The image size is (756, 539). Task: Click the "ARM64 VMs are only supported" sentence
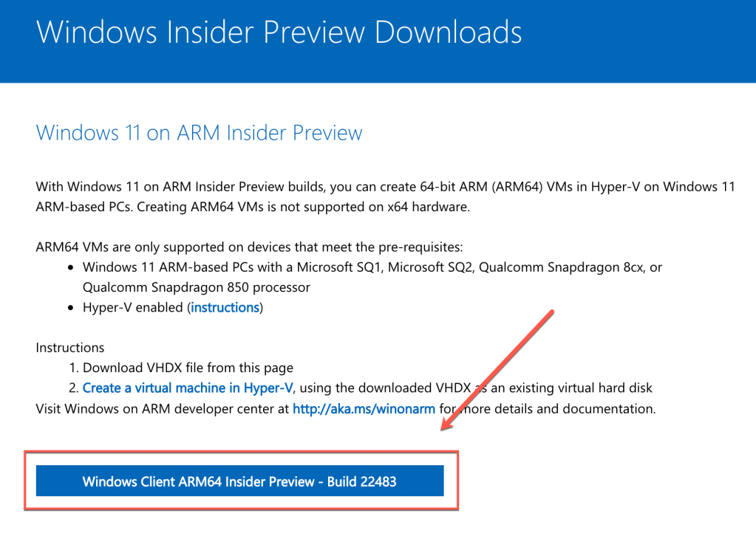pos(249,247)
